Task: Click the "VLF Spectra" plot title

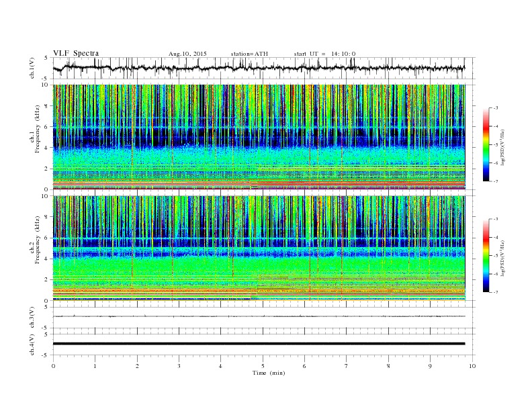Action: [x=76, y=53]
